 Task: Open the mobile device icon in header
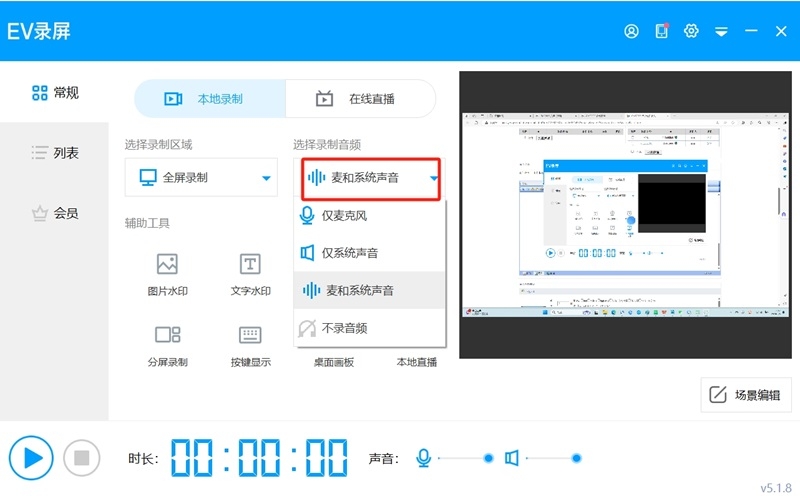(x=662, y=31)
